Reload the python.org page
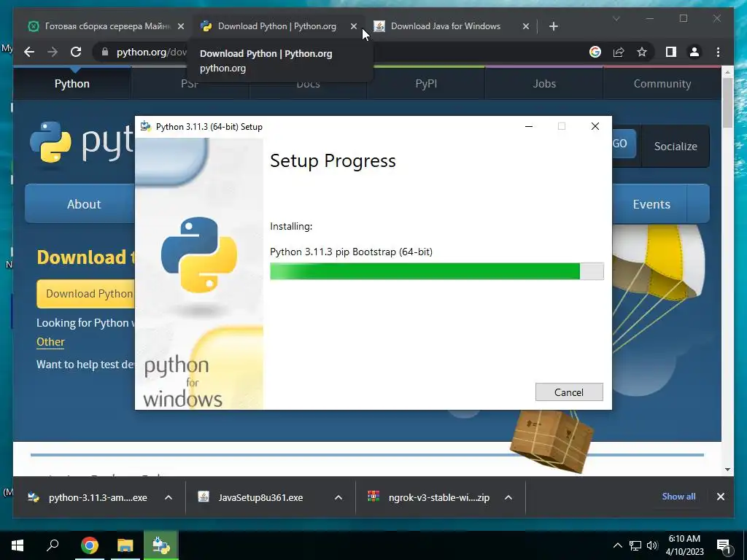 (x=76, y=52)
